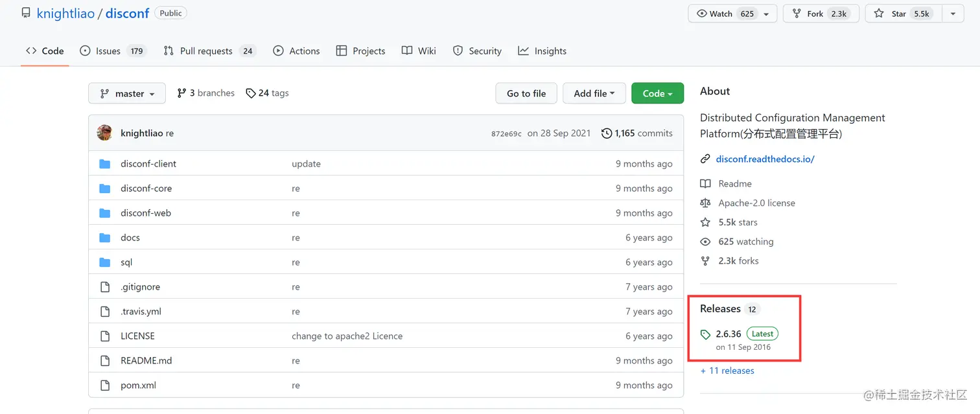Open the disconf repository name link
The width and height of the screenshot is (980, 414).
click(x=127, y=13)
